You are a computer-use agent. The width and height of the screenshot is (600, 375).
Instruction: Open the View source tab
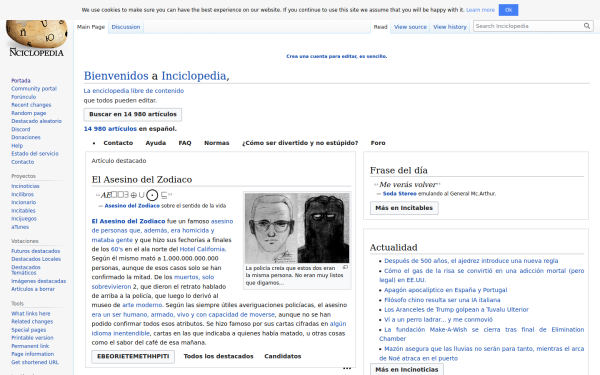[410, 27]
